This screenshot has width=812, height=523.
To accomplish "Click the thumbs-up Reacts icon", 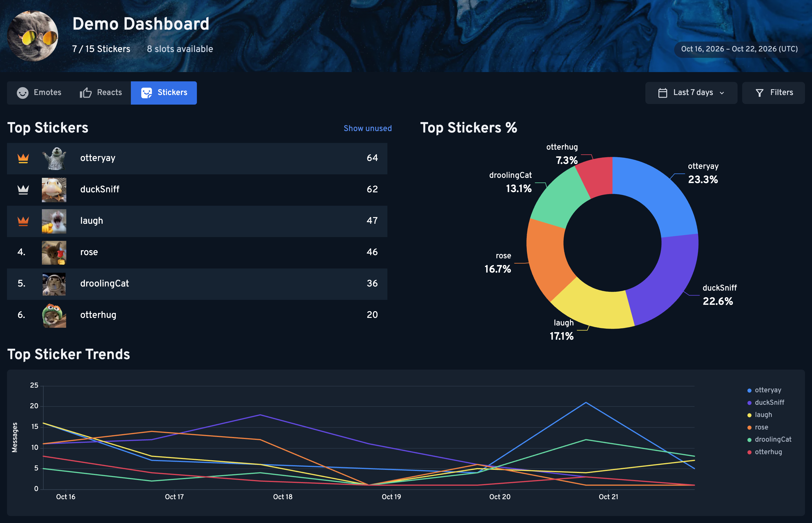I will [x=86, y=92].
